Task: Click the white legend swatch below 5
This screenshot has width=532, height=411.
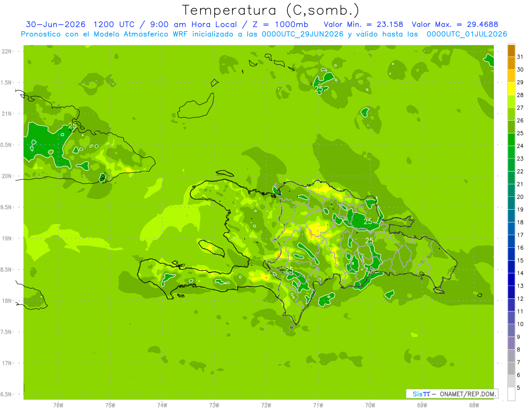Action: coord(511,394)
